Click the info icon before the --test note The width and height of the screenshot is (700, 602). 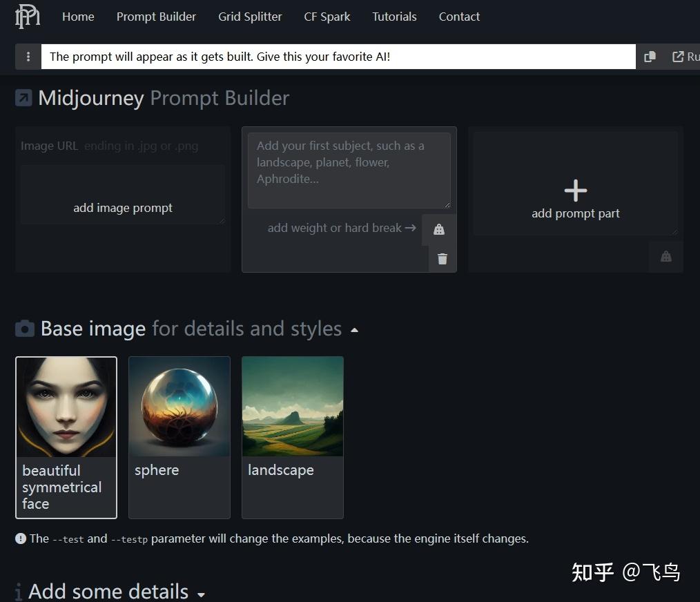click(x=21, y=538)
